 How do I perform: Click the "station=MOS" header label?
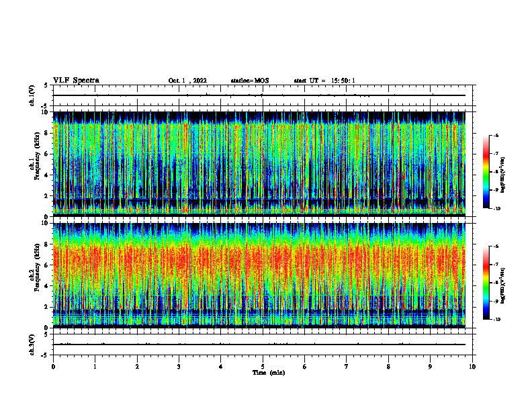[250, 81]
